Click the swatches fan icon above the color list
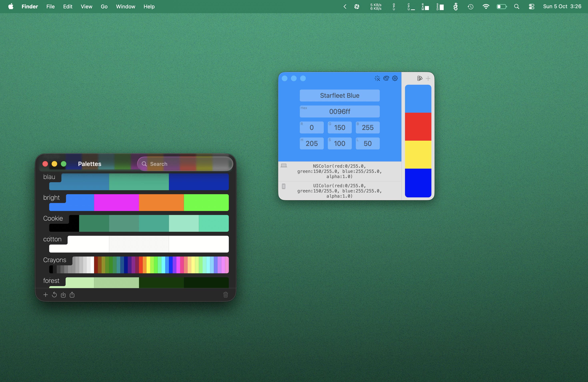The height and width of the screenshot is (382, 588). [420, 79]
